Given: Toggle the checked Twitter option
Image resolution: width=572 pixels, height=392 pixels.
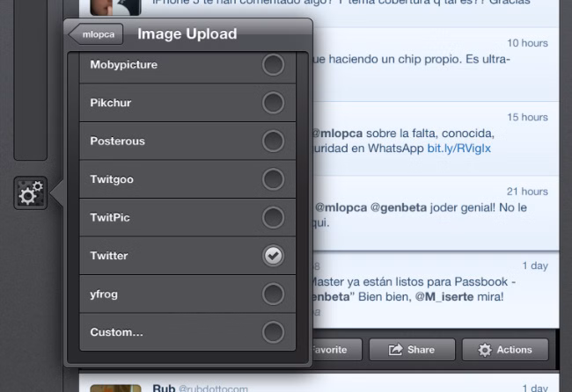Looking at the screenshot, I should click(x=273, y=256).
